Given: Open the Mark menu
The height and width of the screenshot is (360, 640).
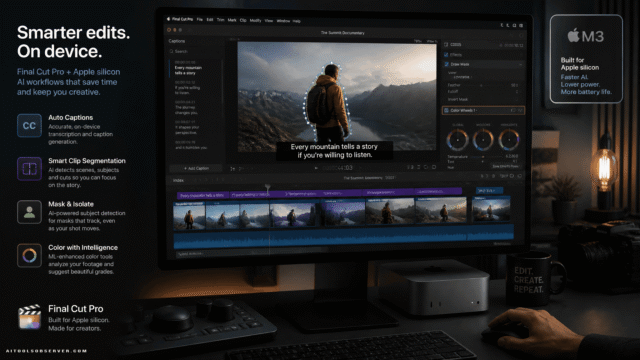Looking at the screenshot, I should (x=232, y=20).
